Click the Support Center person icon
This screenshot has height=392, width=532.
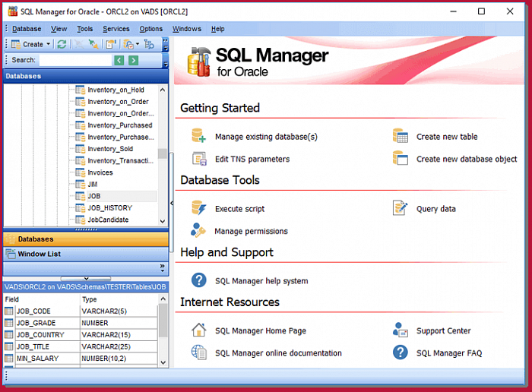pos(401,330)
